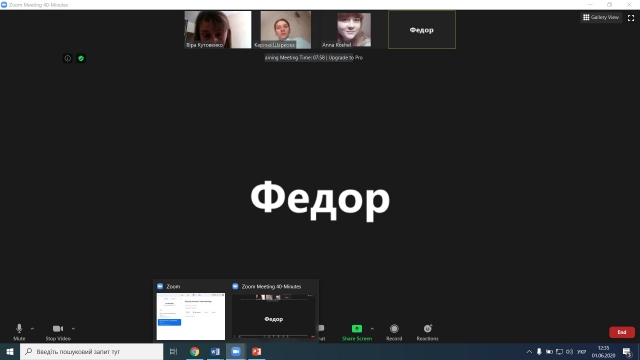The image size is (640, 360).
Task: Enter full screen mode icon
Action: 631,18
